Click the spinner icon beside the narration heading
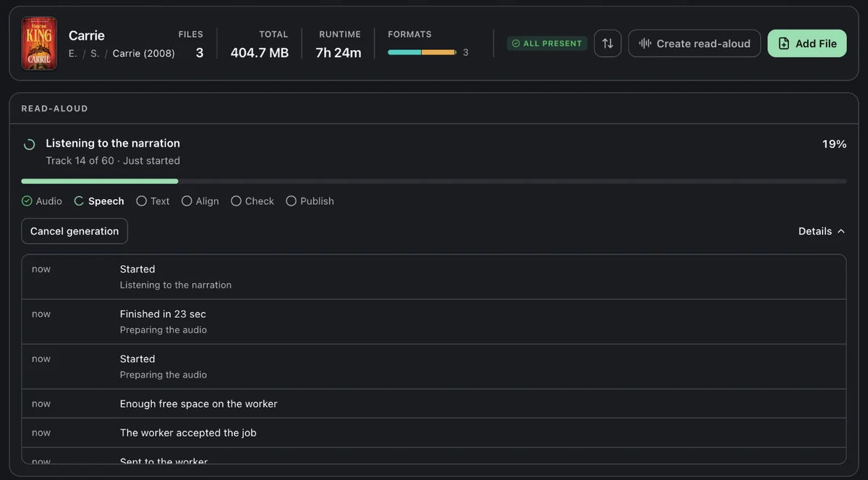Viewport: 868px width, 480px height. (30, 144)
